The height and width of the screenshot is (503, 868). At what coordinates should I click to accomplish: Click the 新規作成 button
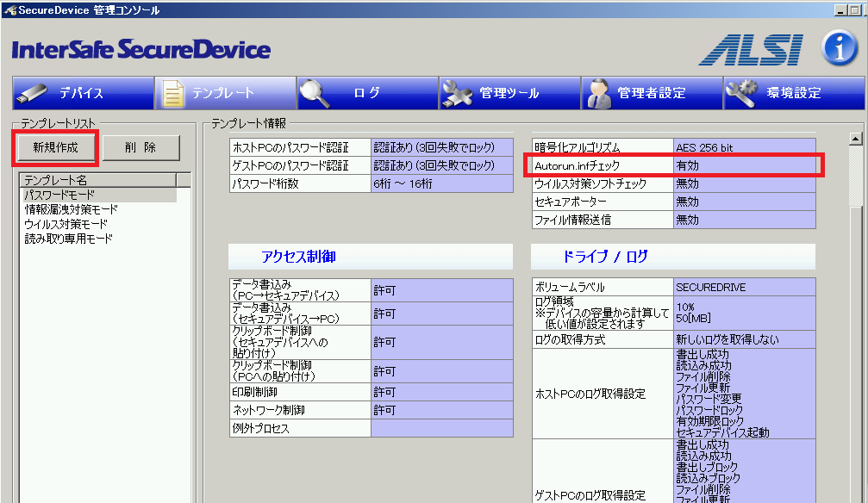coord(55,148)
